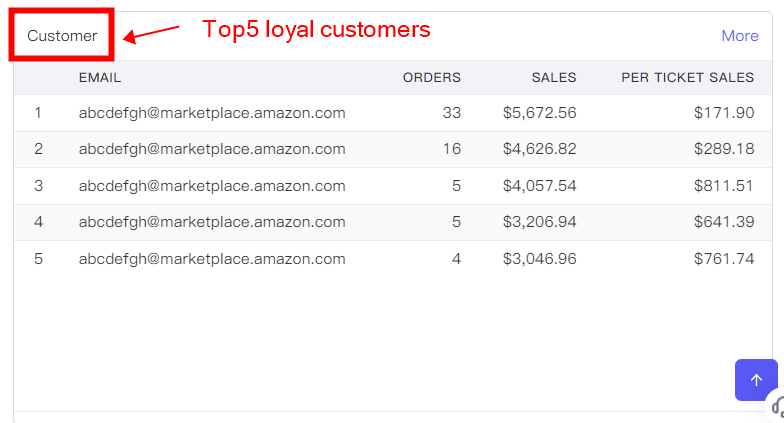Click the $5,672.56 sales value
This screenshot has width=784, height=423.
[540, 113]
